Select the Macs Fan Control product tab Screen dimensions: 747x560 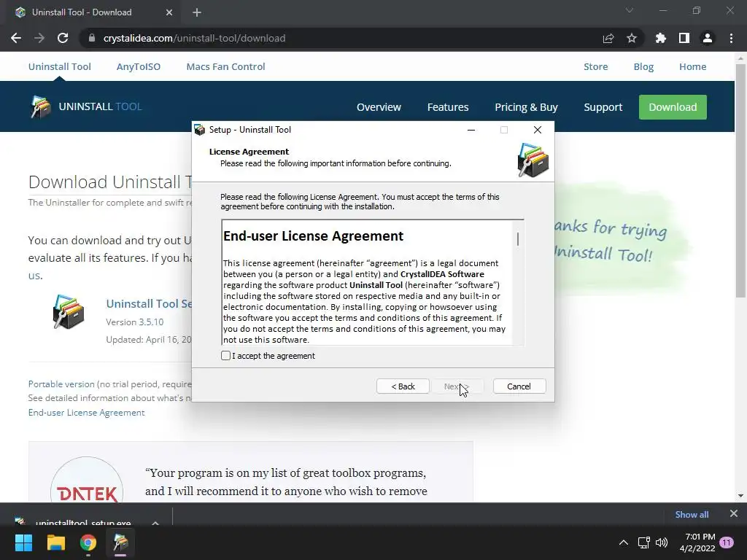point(226,66)
